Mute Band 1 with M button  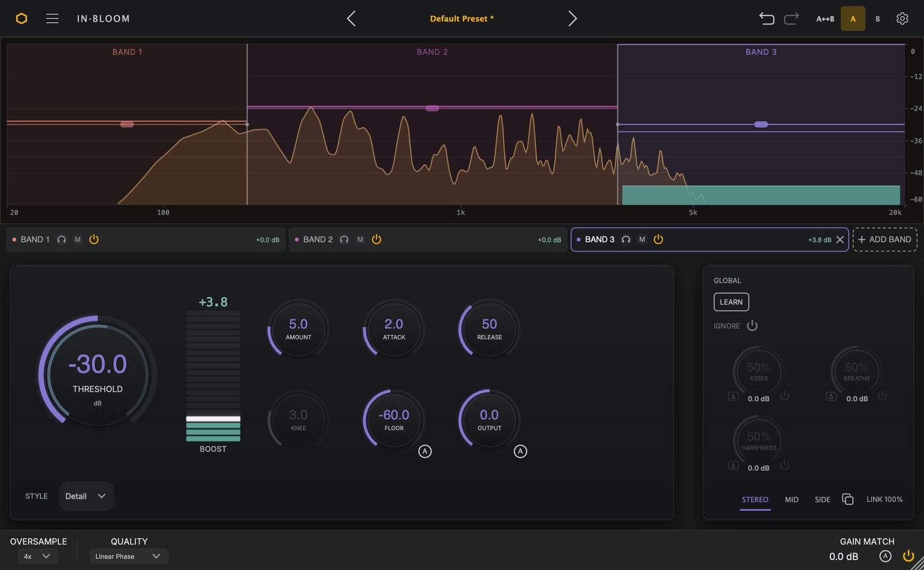77,239
